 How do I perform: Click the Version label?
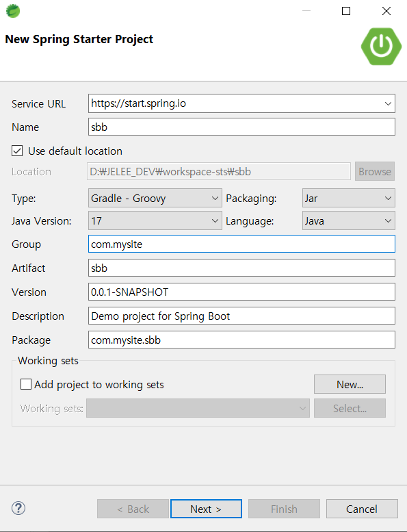click(29, 292)
